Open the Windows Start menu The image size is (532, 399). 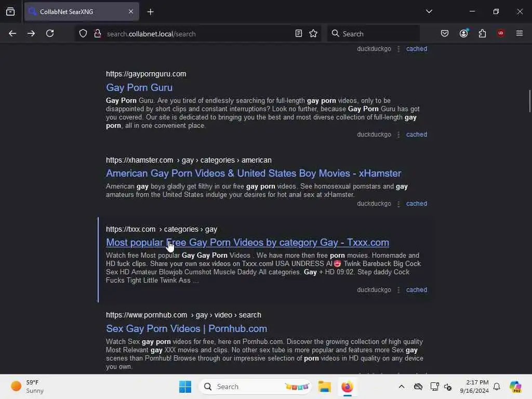coord(185,387)
